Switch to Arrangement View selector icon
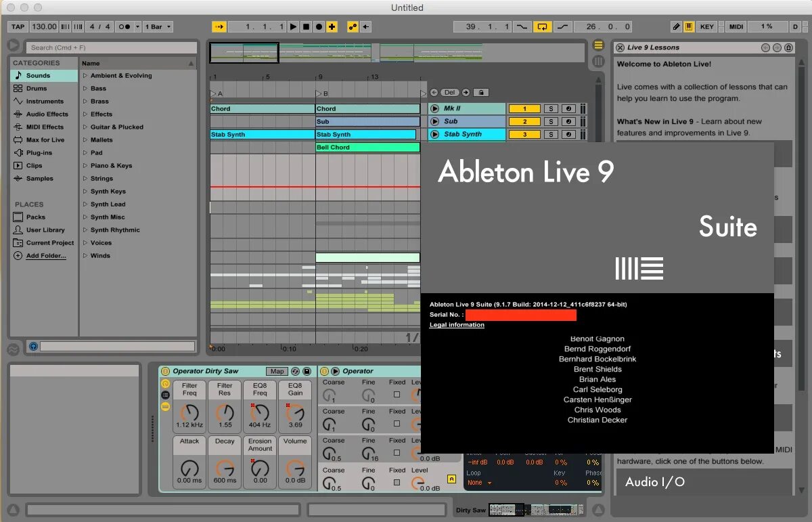Image resolution: width=812 pixels, height=522 pixels. click(598, 45)
